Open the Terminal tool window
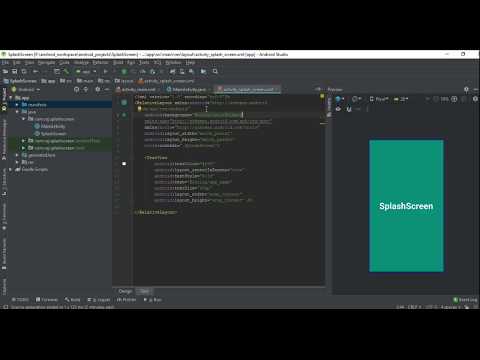 coord(47,300)
